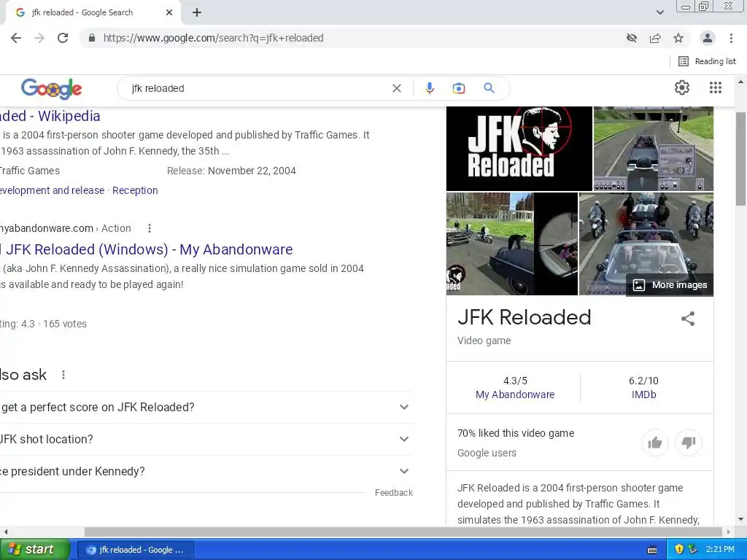Click the on-screen keyboard tray icon
The height and width of the screenshot is (560, 747).
click(x=652, y=550)
